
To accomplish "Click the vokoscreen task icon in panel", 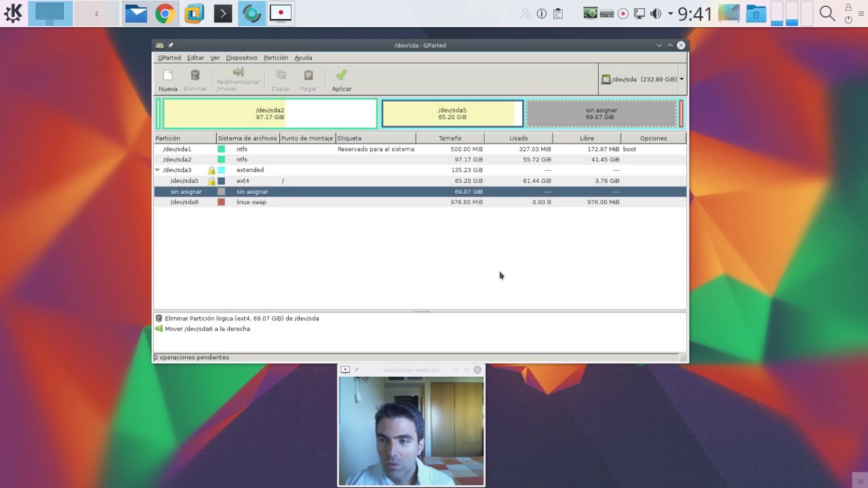I will point(281,14).
